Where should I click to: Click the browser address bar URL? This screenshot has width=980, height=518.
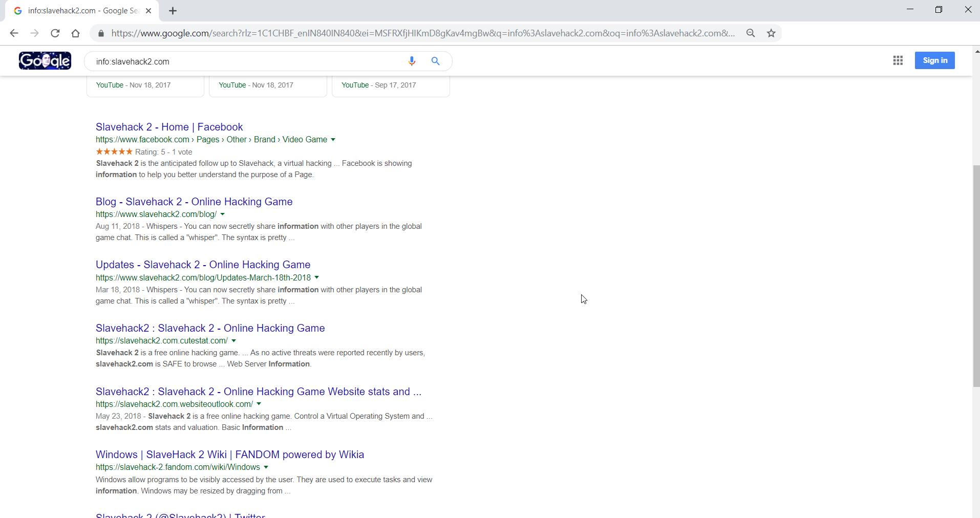423,33
